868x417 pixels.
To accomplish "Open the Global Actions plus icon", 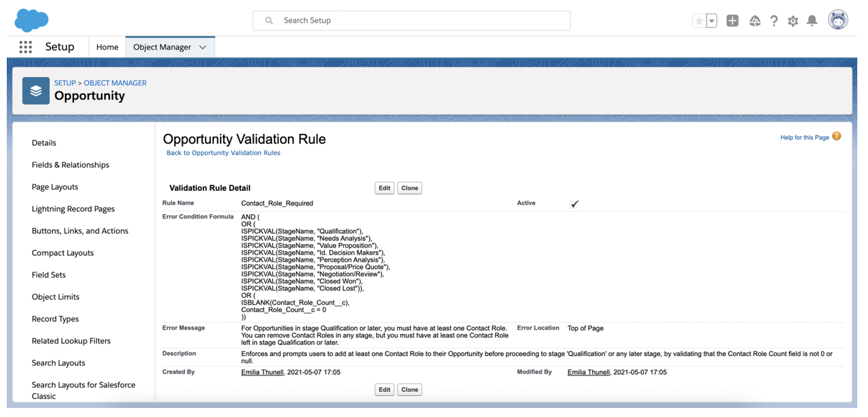I will tap(733, 21).
